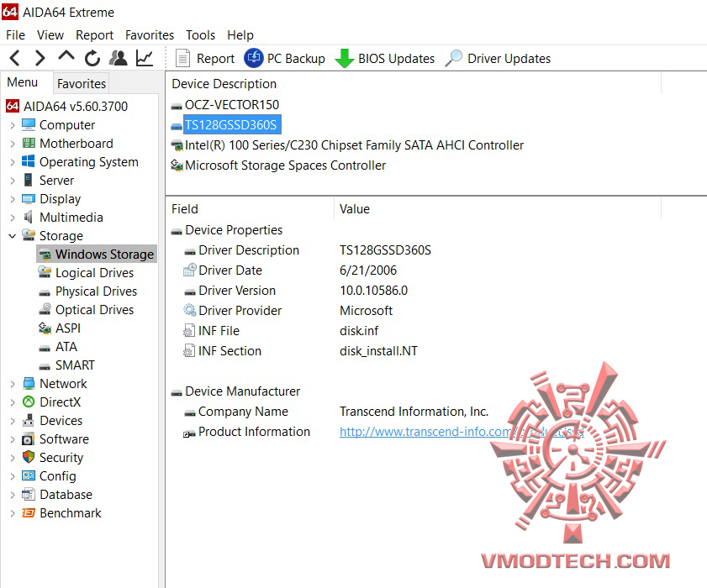
Task: Select the ASPI tree item
Action: (x=67, y=328)
